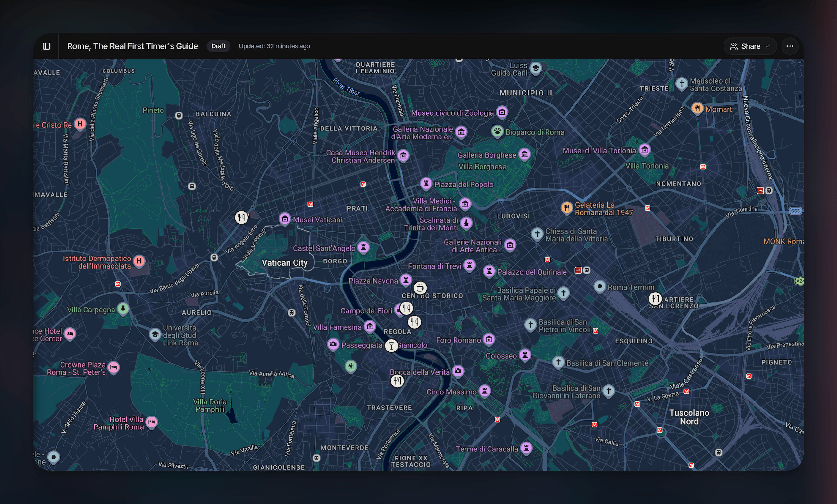
Task: Open the Bioparco di Roma paw pin
Action: coord(497,131)
